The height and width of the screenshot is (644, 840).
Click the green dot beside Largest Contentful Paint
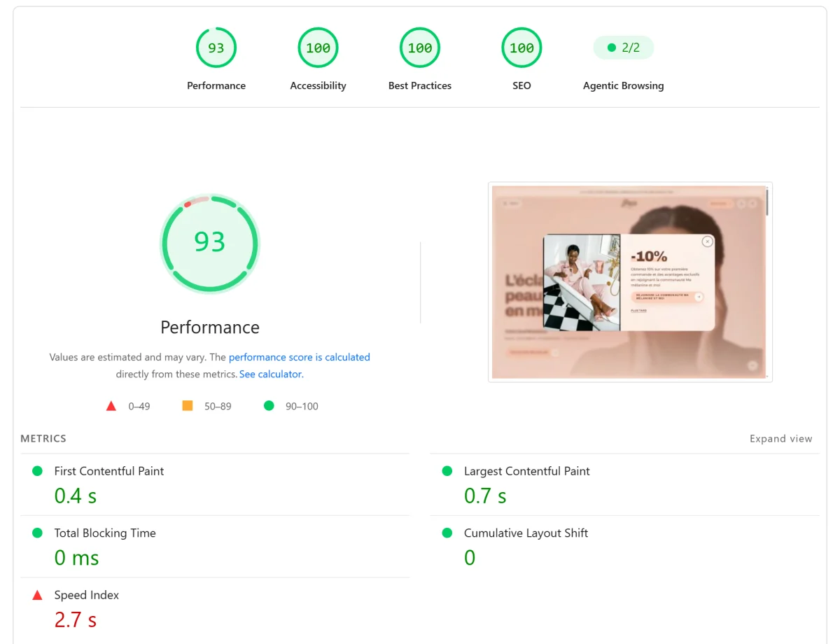coord(447,471)
